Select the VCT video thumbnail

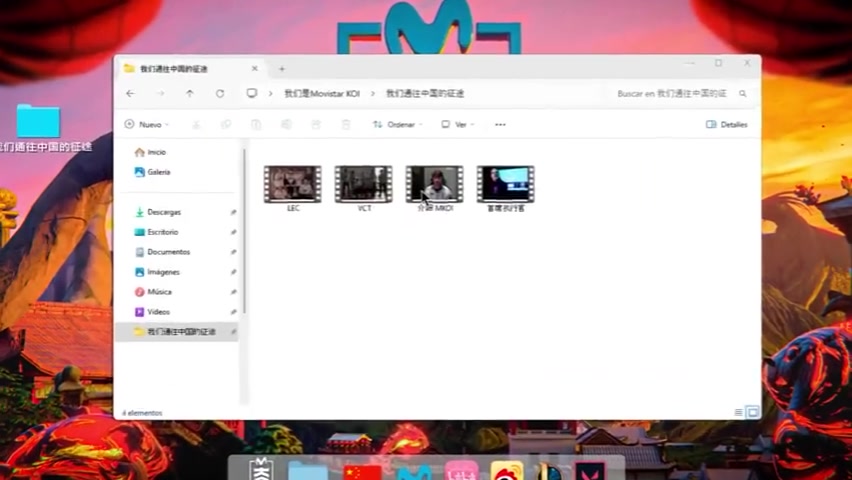tap(363, 185)
